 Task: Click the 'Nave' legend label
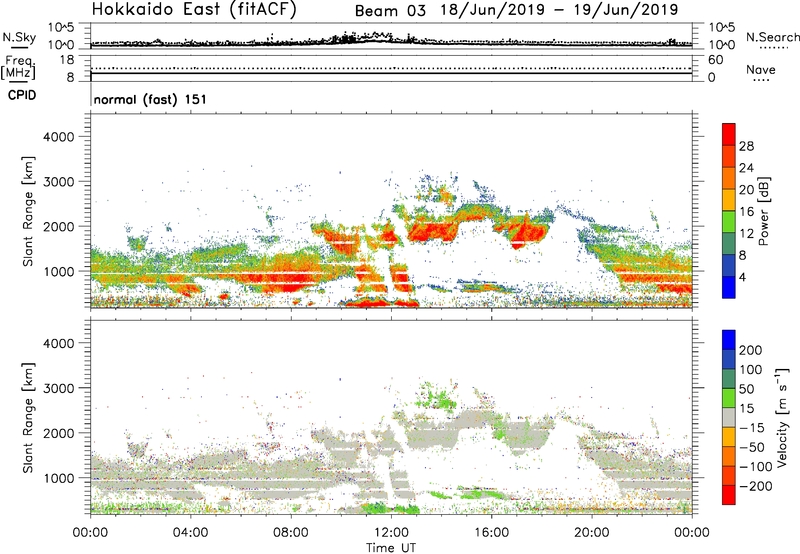tap(761, 69)
